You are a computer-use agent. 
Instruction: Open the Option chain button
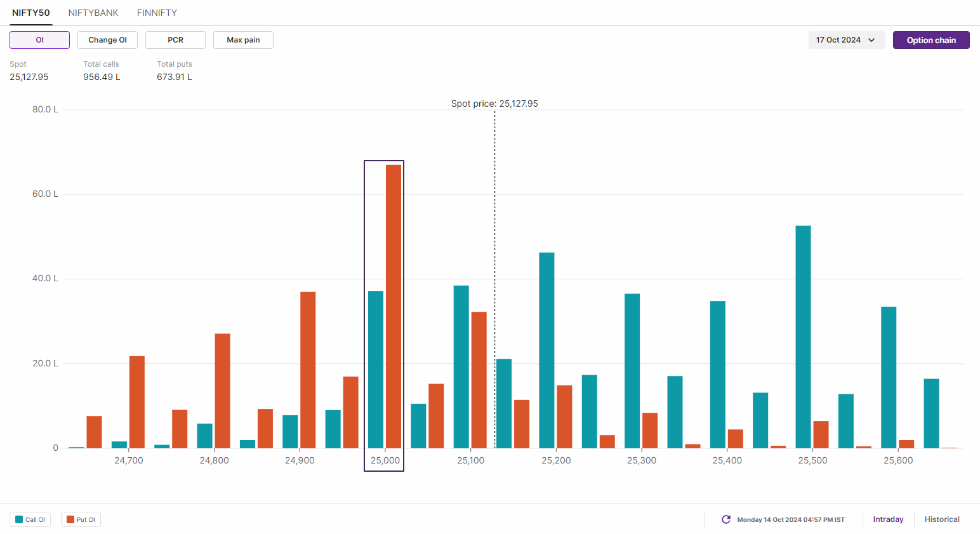pos(931,40)
